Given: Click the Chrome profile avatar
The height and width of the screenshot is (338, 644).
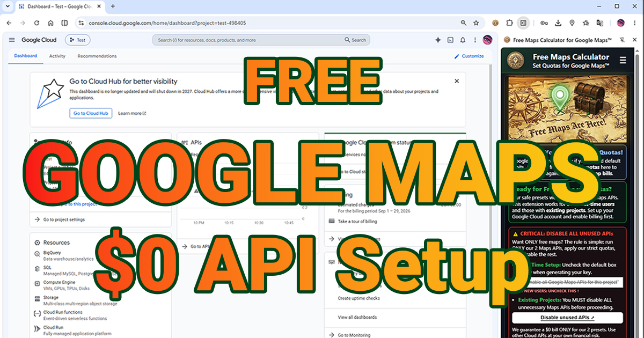Looking at the screenshot, I should coord(621,23).
